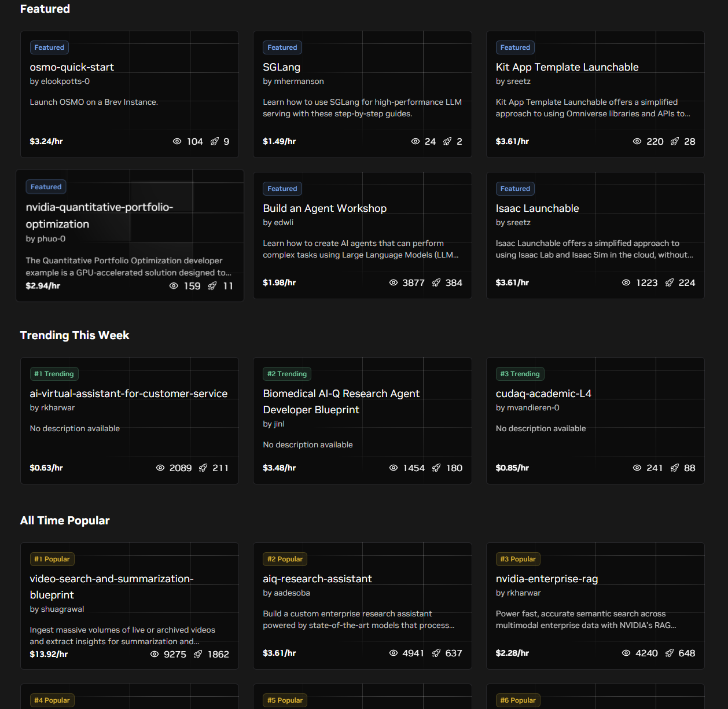This screenshot has width=728, height=709.
Task: Click the rocket icon on Build an Agent Workshop
Action: (436, 282)
